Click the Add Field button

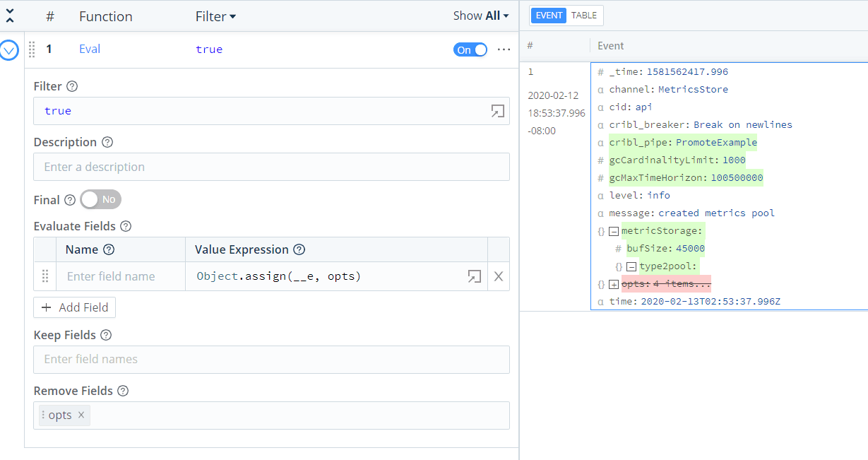[75, 307]
